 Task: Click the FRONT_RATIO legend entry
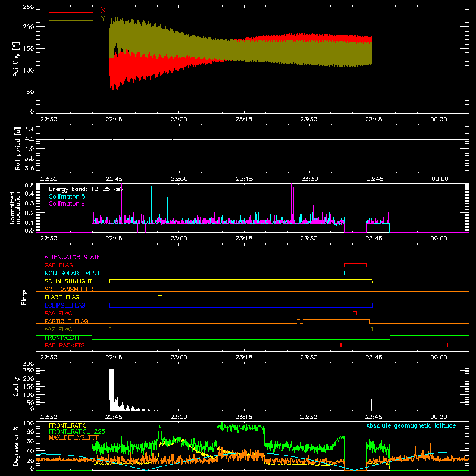click(x=68, y=425)
